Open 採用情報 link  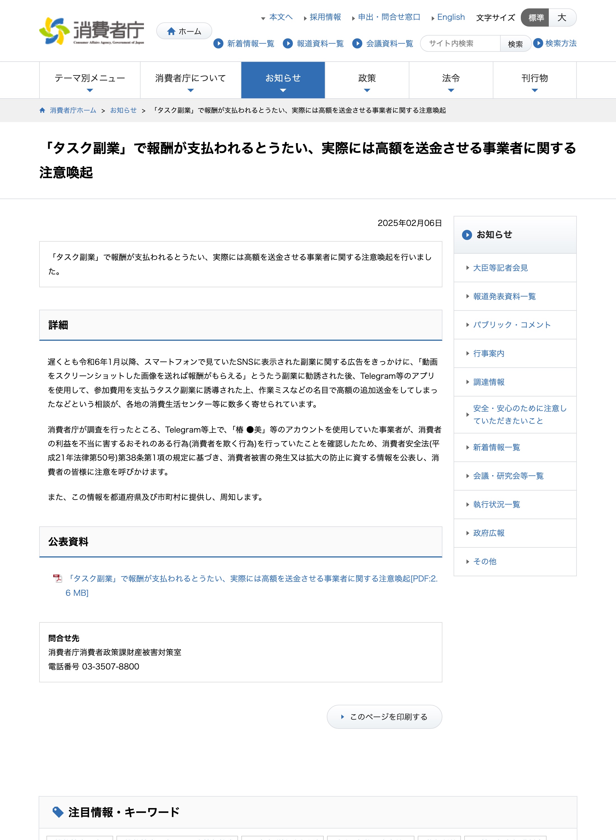pyautogui.click(x=325, y=17)
